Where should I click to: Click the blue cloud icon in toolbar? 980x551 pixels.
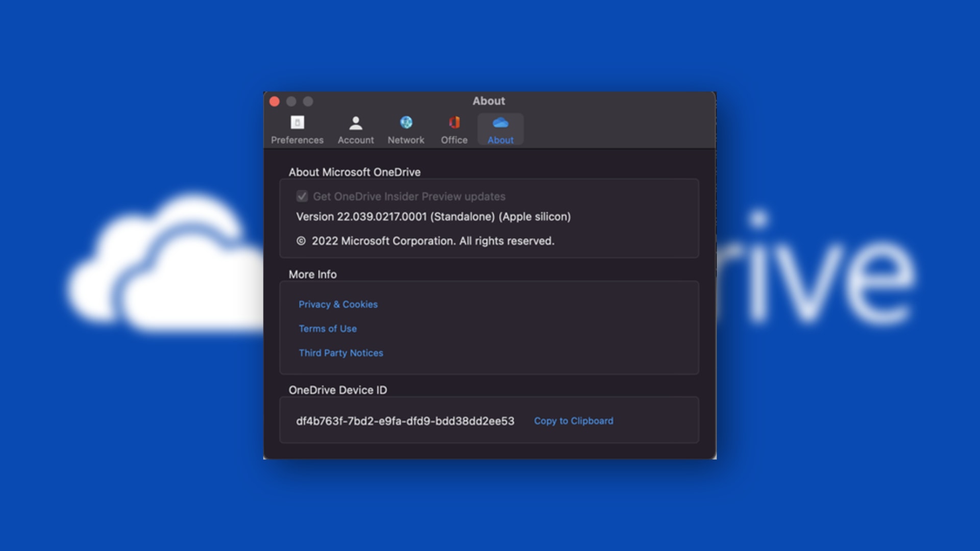[500, 122]
